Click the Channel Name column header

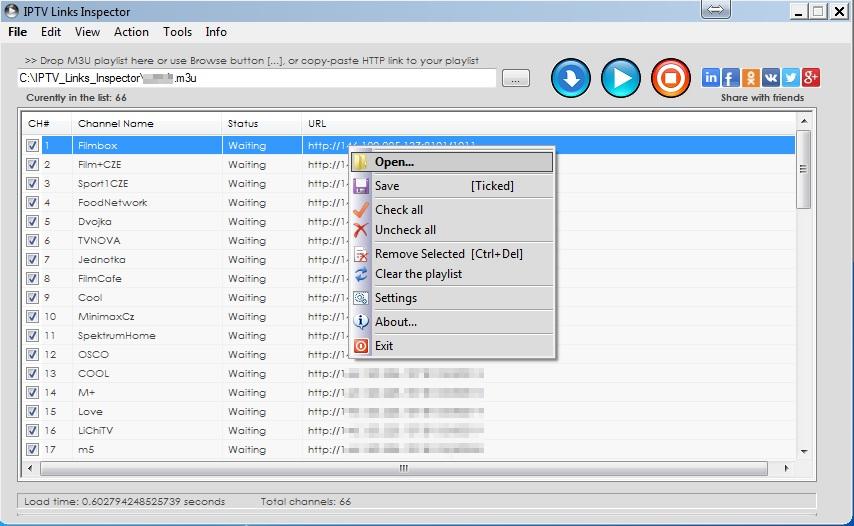click(x=116, y=124)
